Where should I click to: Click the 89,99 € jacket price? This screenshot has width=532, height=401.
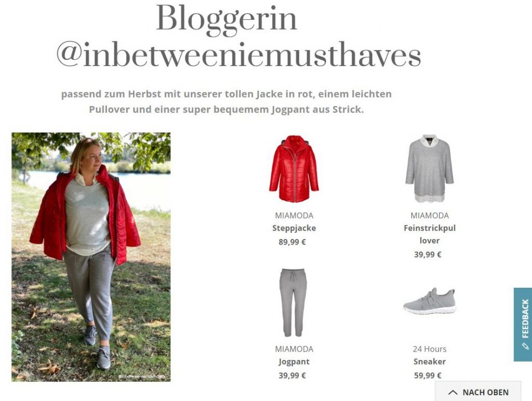pyautogui.click(x=292, y=242)
